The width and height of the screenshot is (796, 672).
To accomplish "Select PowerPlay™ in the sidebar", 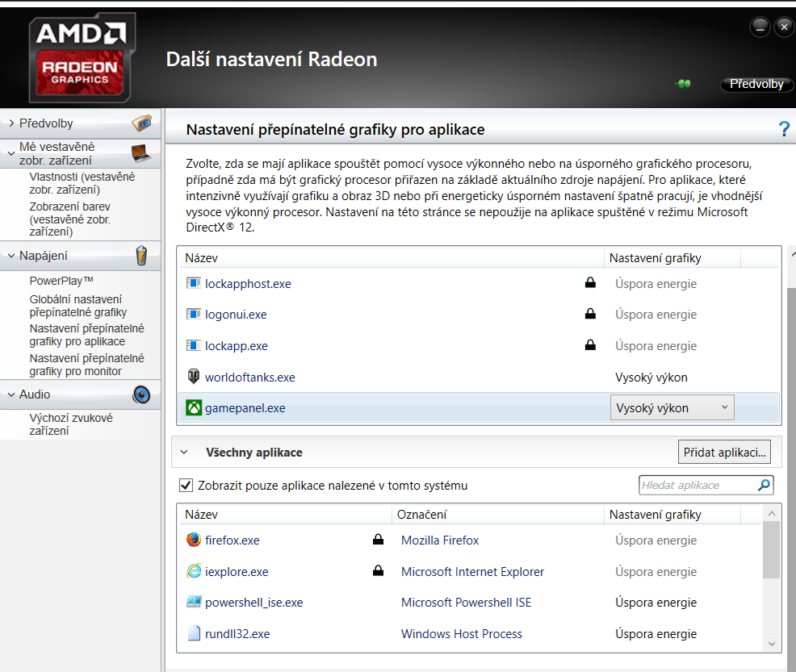I will (61, 281).
